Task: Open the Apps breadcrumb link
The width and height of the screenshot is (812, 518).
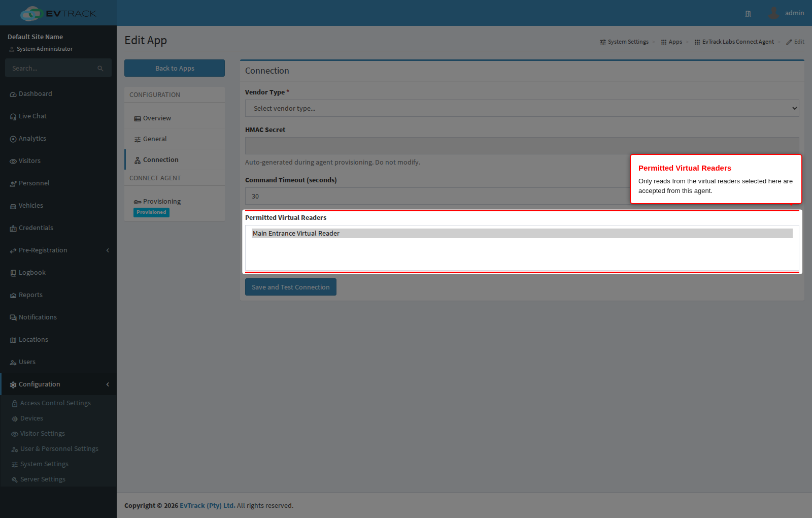Action: click(x=671, y=42)
